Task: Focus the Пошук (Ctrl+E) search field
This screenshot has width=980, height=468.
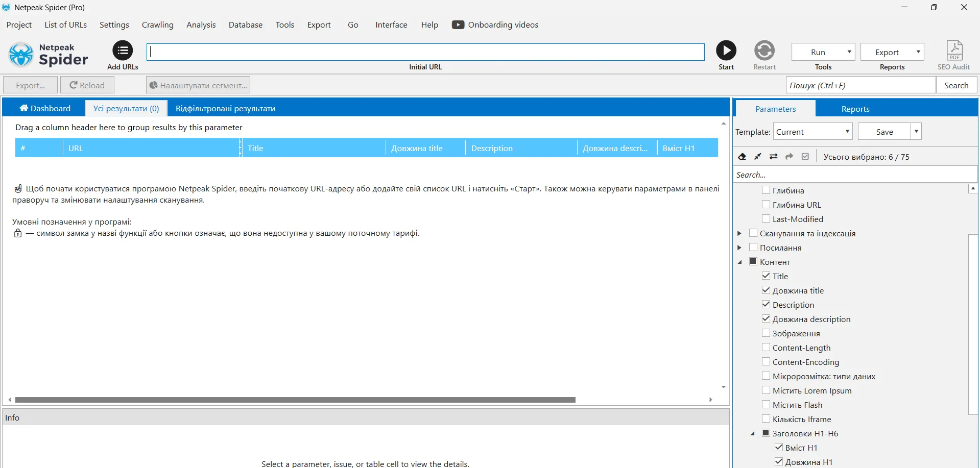Action: pos(861,85)
